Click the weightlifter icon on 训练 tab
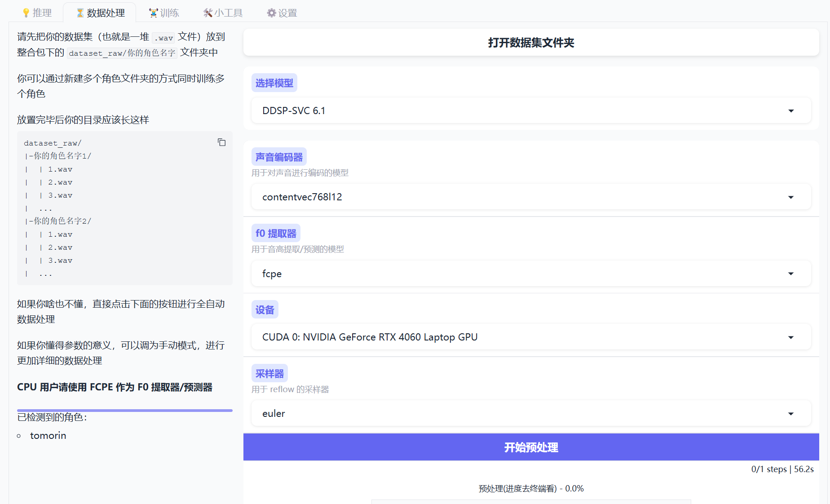The height and width of the screenshot is (504, 830). pos(154,13)
